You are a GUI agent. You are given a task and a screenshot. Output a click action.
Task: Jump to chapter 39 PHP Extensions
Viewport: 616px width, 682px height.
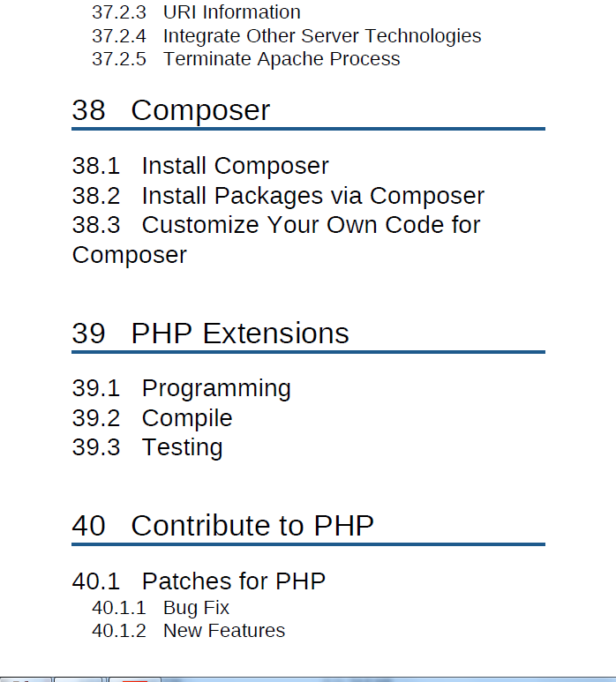tap(211, 334)
